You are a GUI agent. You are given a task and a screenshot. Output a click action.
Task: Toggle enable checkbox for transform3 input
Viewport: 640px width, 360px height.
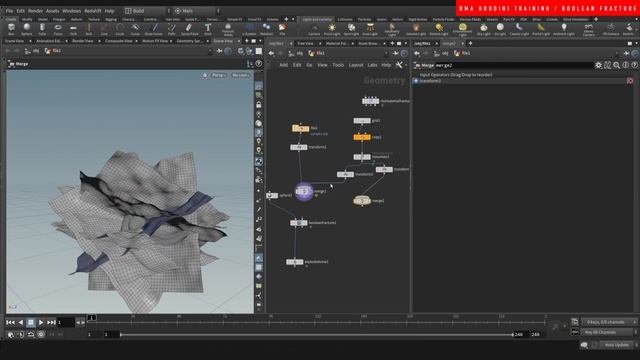point(416,81)
